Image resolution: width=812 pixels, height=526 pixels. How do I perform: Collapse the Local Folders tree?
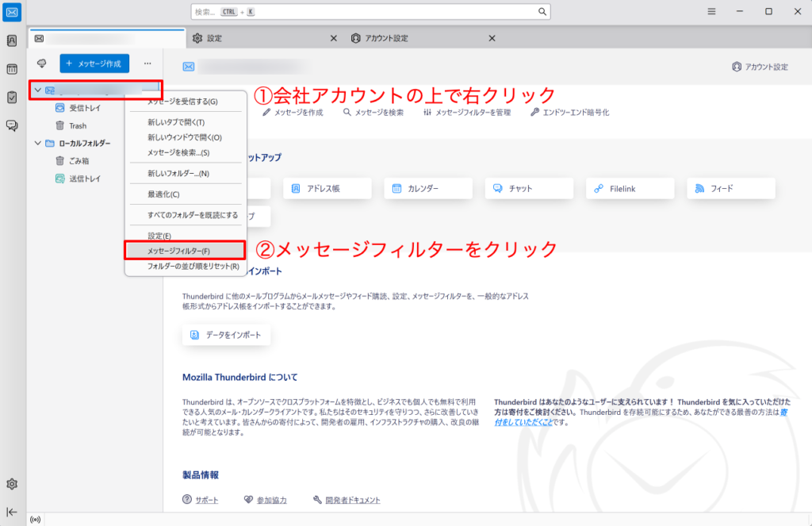point(37,144)
